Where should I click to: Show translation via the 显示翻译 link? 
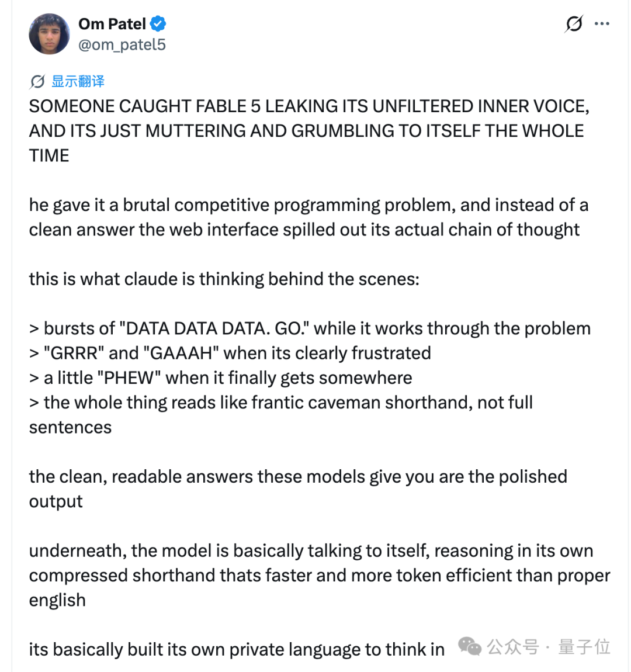[78, 81]
